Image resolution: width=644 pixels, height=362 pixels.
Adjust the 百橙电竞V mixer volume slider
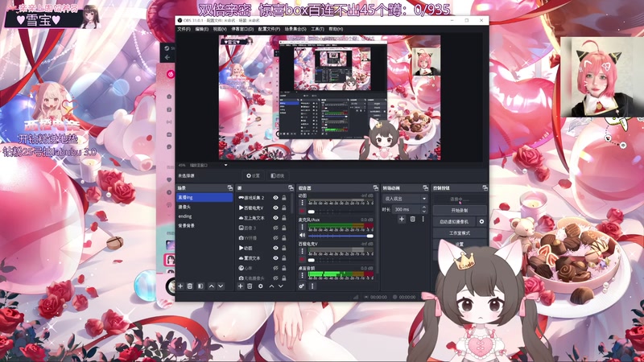click(x=341, y=260)
